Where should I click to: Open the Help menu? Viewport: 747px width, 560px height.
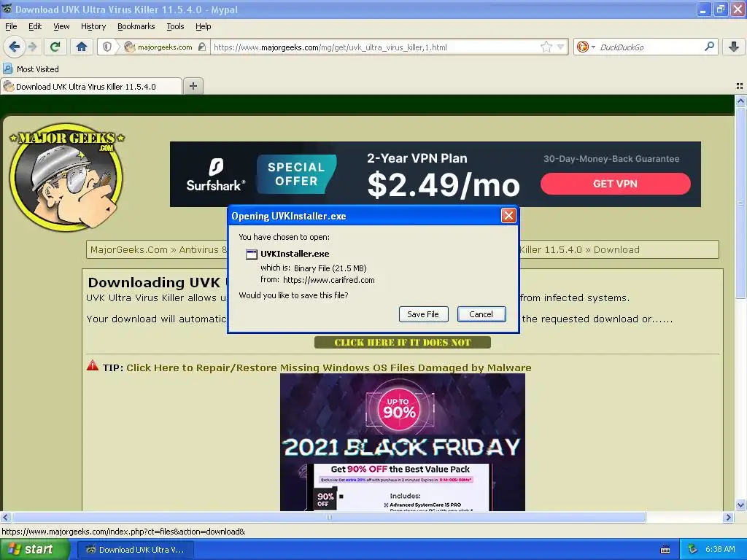tap(204, 26)
